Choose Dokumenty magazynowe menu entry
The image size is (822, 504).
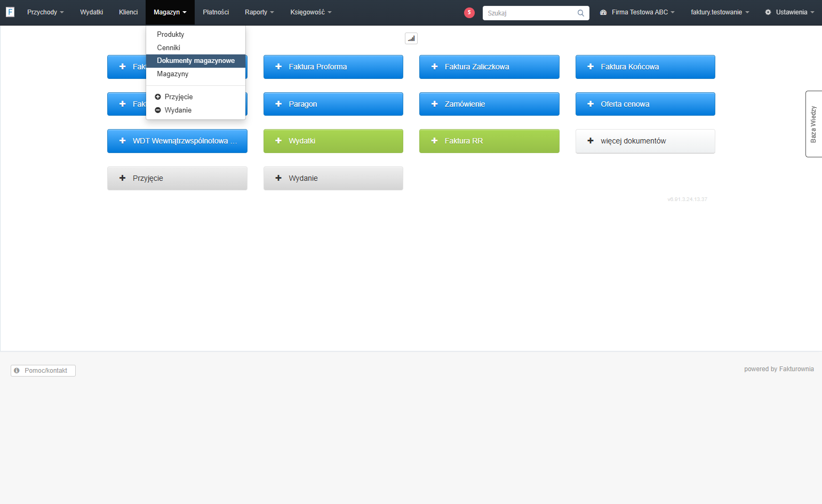(196, 61)
